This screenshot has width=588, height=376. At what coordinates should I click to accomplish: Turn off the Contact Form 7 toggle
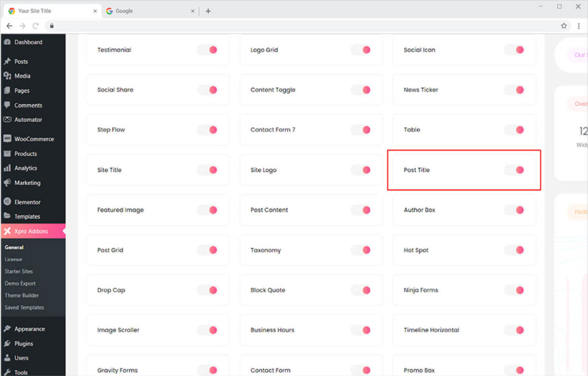tap(361, 130)
